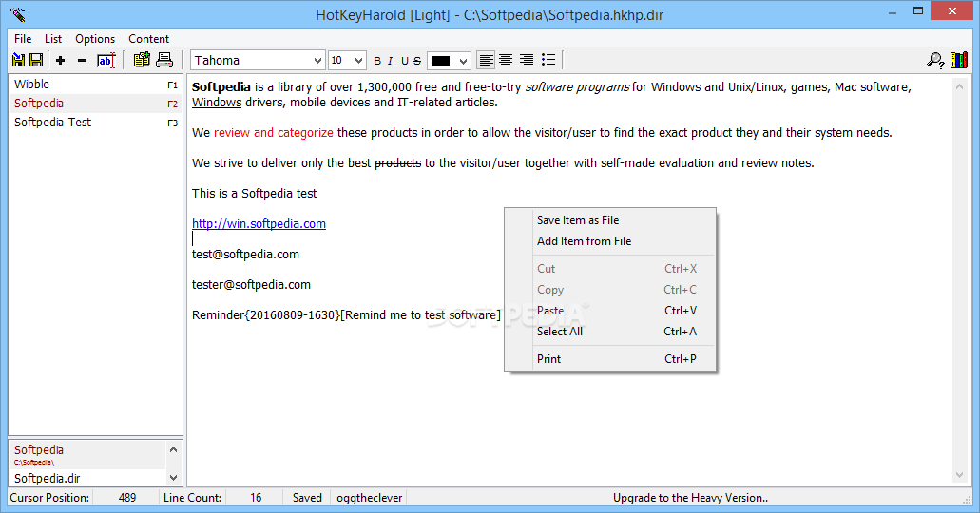Click the cursor position value 489

126,498
